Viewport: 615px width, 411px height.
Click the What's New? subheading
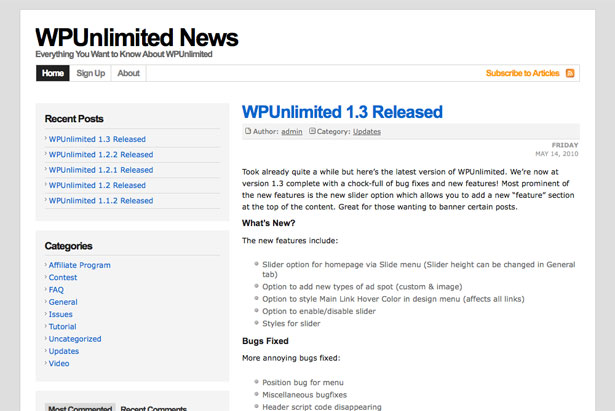pos(269,223)
